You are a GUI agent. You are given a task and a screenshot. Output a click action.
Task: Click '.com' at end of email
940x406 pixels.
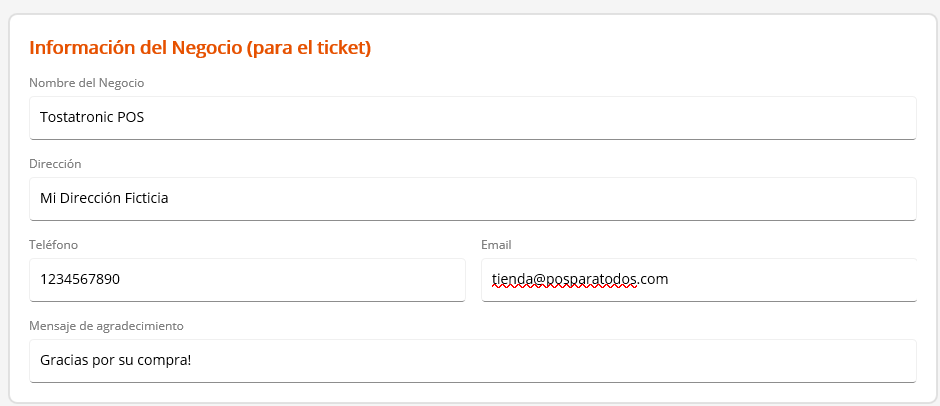653,279
